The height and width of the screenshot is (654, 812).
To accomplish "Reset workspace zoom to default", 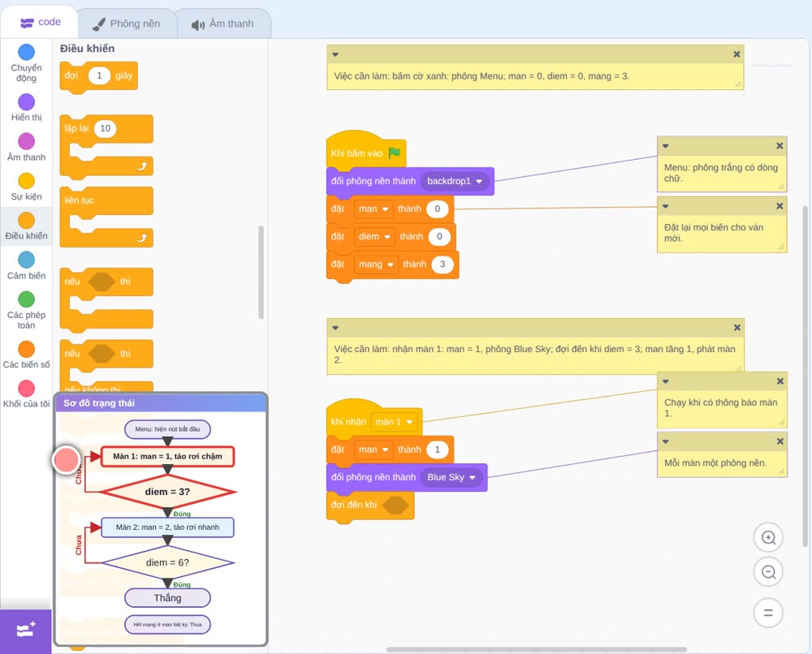I will click(x=768, y=613).
